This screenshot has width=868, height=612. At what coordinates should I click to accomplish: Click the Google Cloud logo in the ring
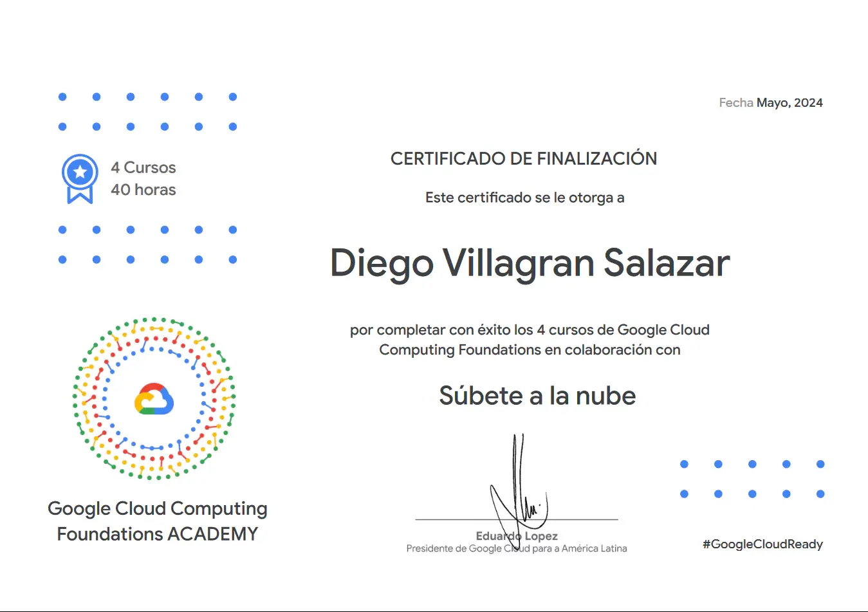tap(154, 399)
